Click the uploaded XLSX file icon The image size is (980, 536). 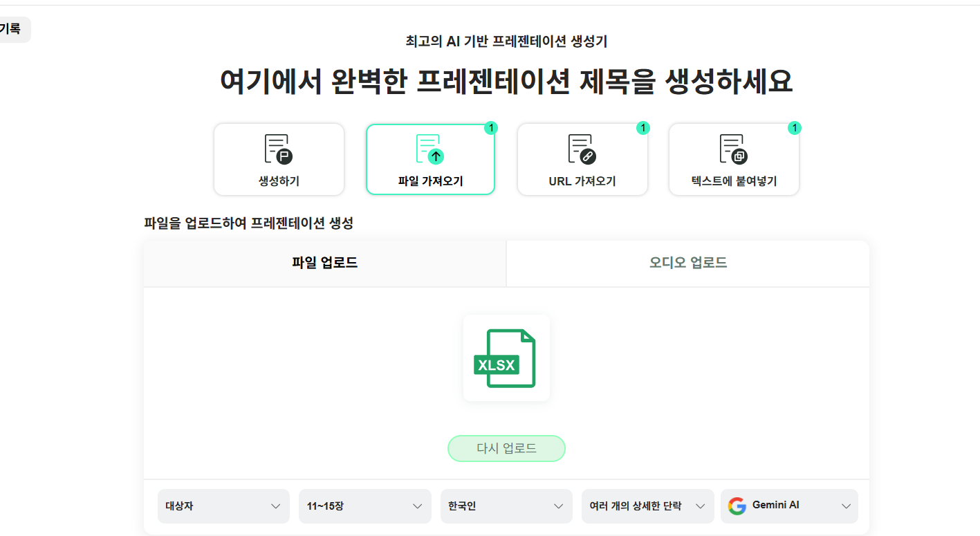[506, 358]
